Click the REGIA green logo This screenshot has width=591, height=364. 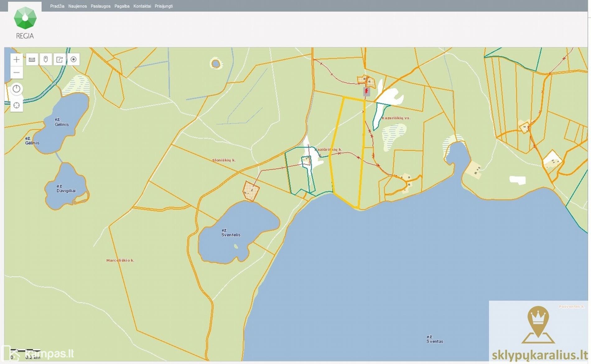coord(25,19)
